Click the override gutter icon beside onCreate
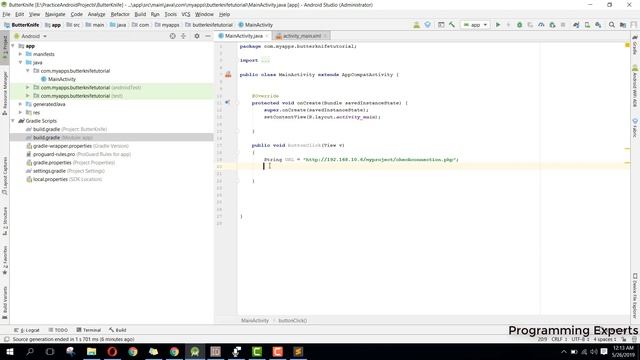640x360 pixels. point(227,102)
